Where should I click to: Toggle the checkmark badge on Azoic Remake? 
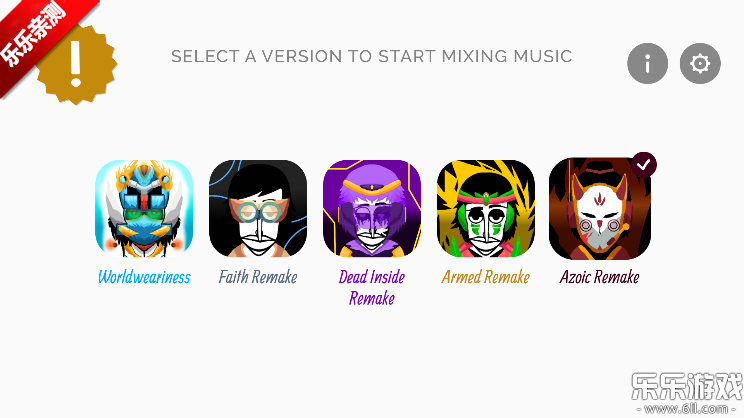coord(644,165)
